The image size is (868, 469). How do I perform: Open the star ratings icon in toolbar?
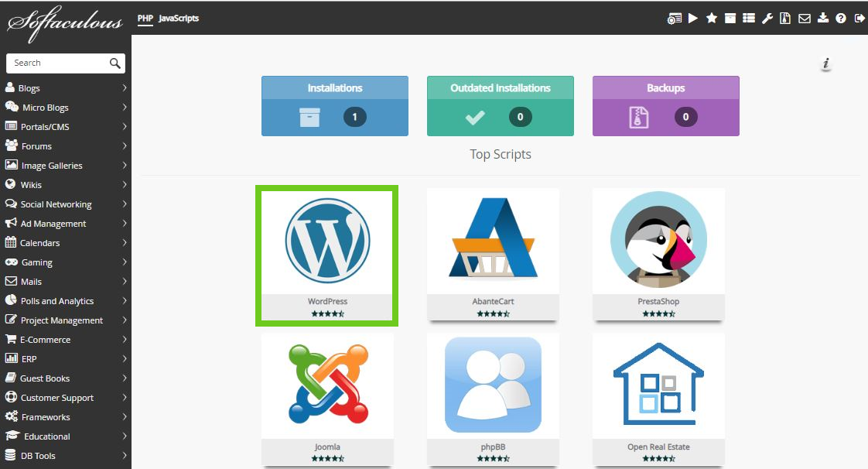coord(712,19)
